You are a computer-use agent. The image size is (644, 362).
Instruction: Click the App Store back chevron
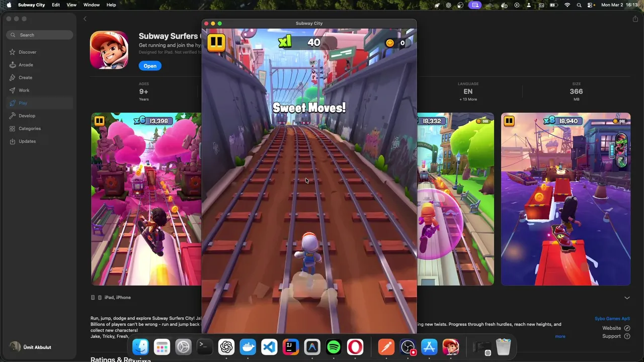[85, 19]
